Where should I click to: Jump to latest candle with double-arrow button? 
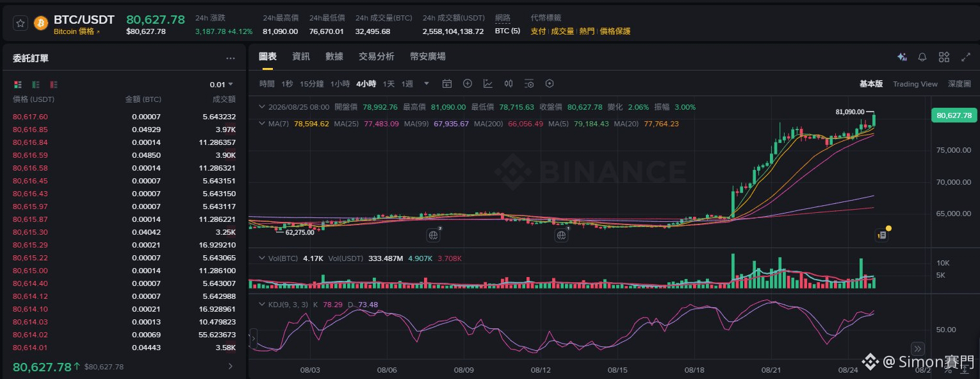(918, 349)
